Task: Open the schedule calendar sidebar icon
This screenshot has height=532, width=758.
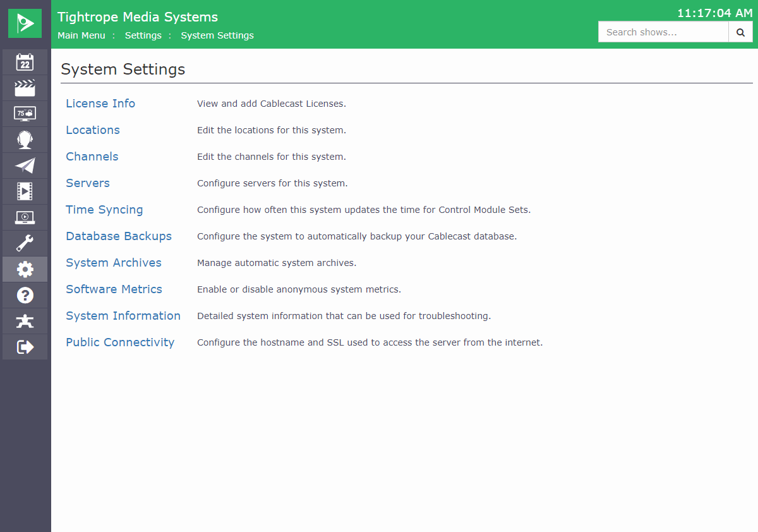Action: pos(25,62)
